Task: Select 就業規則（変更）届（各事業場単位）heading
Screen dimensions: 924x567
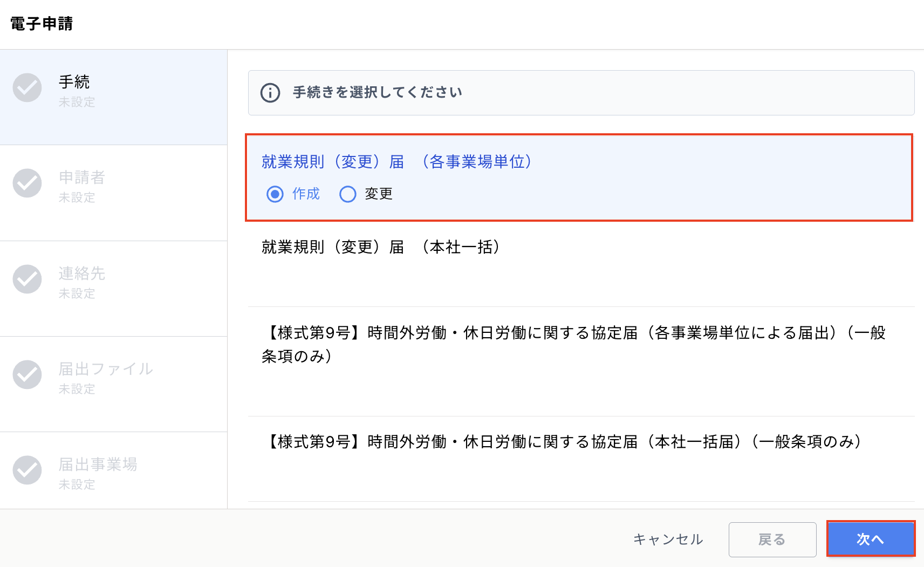Action: point(398,162)
